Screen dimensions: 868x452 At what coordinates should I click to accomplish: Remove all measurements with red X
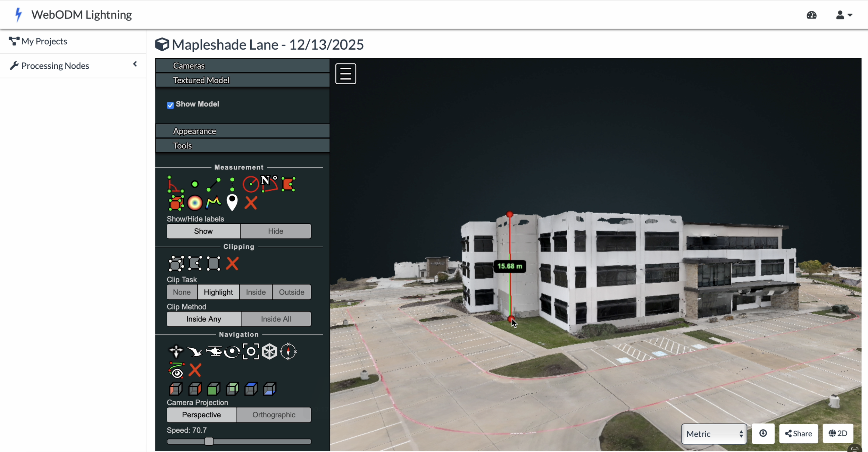point(251,203)
